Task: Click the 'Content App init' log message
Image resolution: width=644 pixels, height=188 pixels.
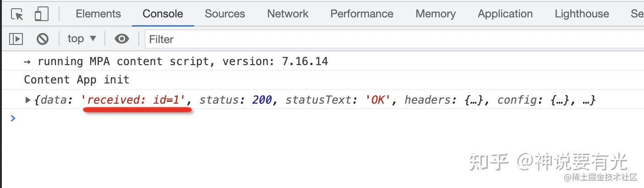Action: (76, 80)
